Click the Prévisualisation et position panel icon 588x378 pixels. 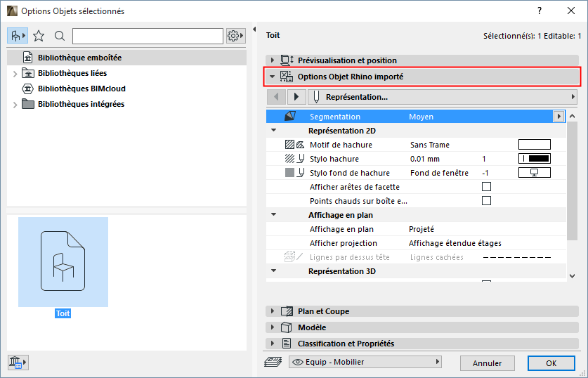(x=287, y=60)
